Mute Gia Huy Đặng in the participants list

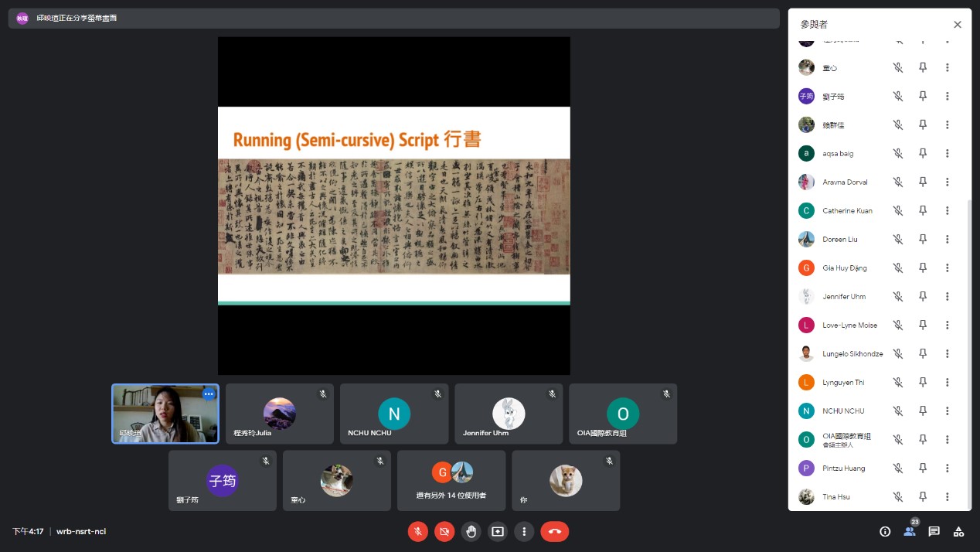(898, 267)
